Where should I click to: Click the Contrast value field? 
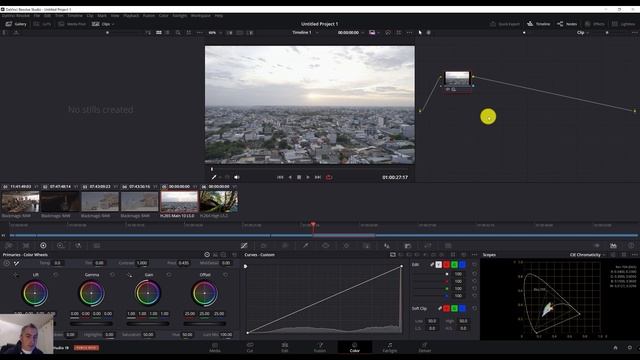142,263
